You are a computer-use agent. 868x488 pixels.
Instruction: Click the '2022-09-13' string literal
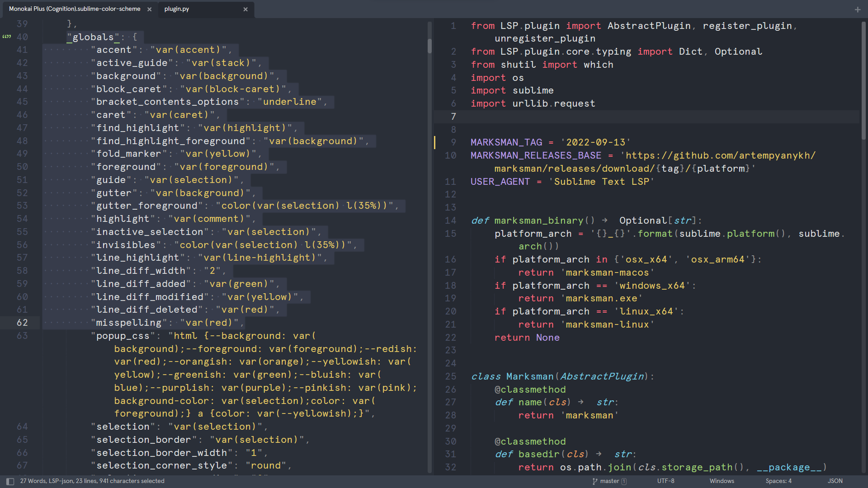595,143
